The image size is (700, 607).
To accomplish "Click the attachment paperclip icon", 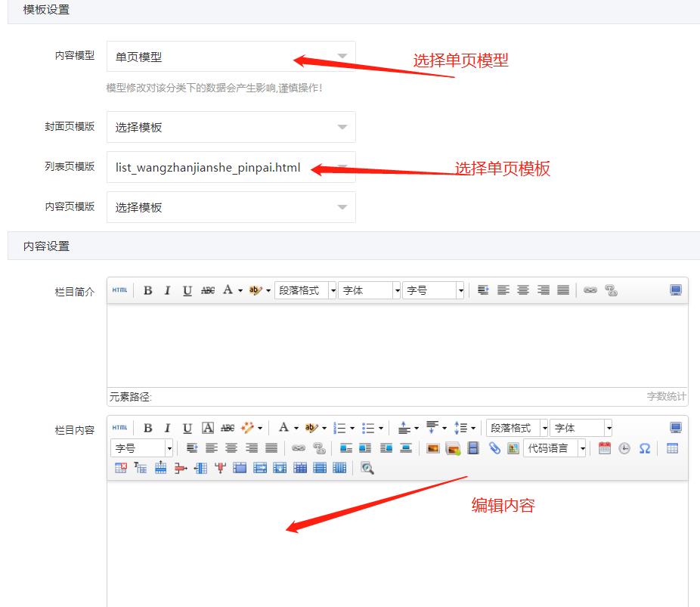I will tap(494, 448).
